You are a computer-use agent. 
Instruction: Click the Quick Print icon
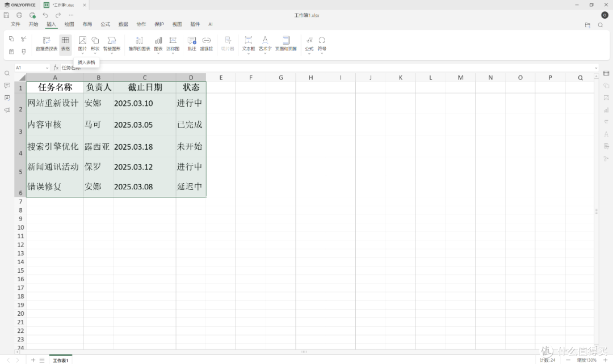coord(32,15)
